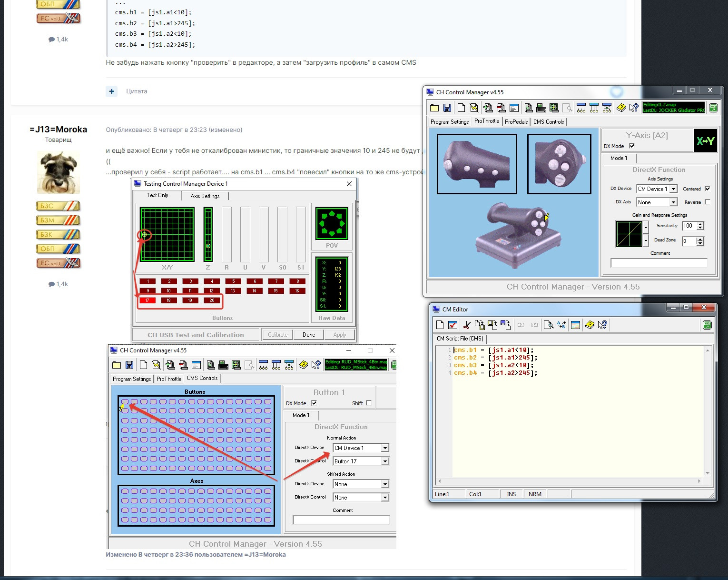The height and width of the screenshot is (580, 728).
Task: Click save icon in lower CH Control Manager
Action: click(129, 365)
